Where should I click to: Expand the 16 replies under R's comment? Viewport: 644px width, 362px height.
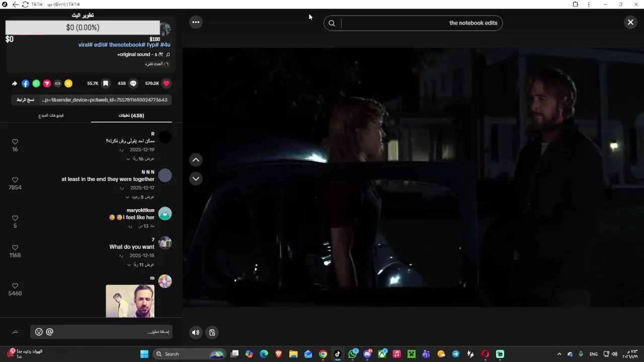pyautogui.click(x=140, y=159)
